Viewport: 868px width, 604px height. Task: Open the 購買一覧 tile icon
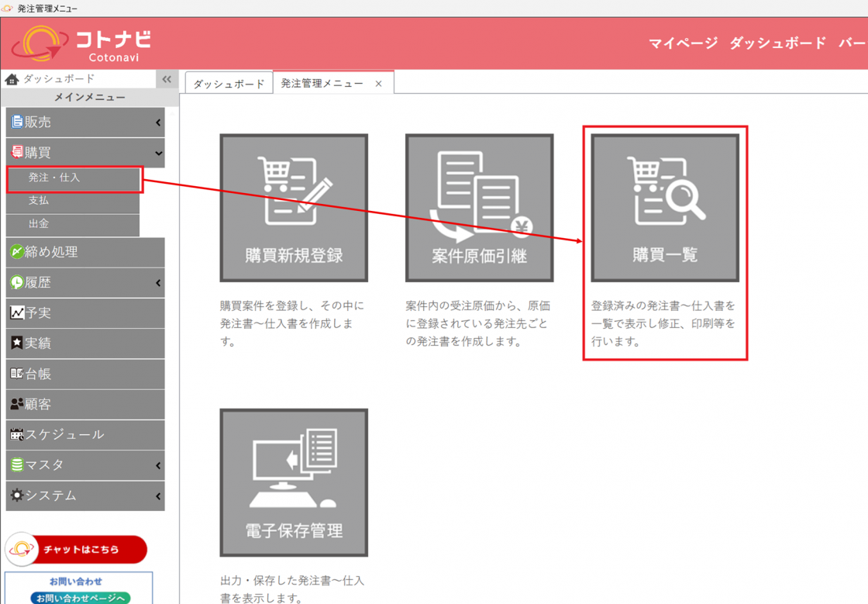tap(664, 208)
